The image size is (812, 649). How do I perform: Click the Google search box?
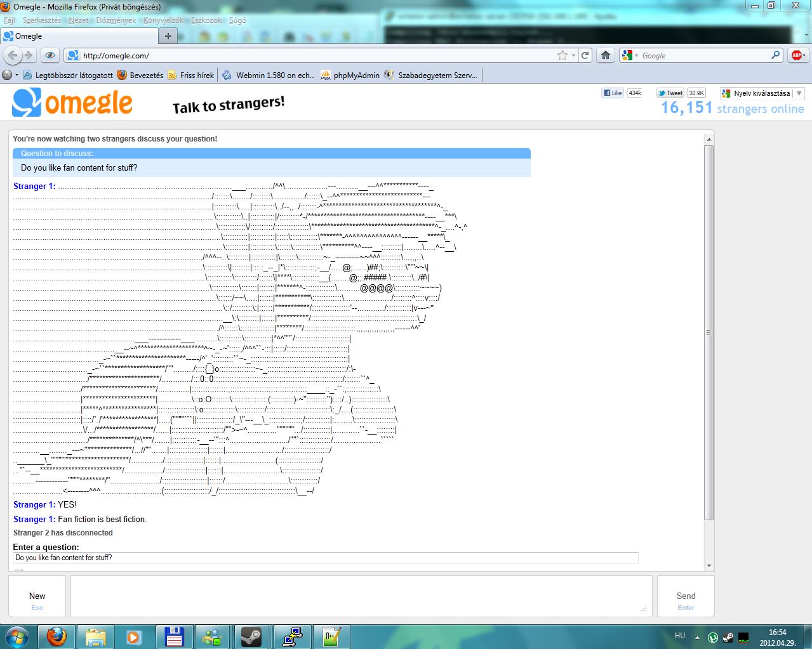click(705, 55)
